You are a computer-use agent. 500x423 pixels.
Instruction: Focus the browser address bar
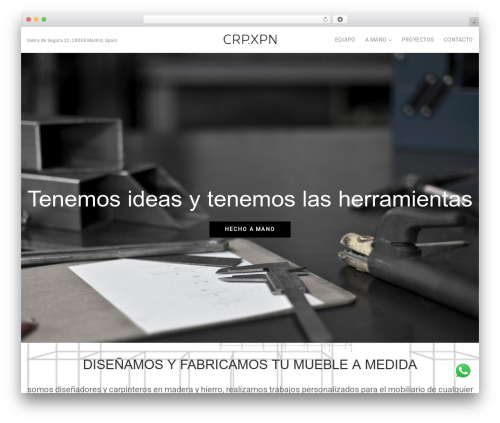point(237,20)
